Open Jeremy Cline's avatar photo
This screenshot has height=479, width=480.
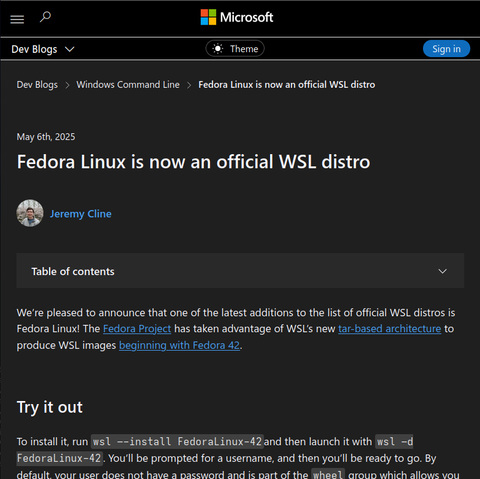click(x=30, y=213)
